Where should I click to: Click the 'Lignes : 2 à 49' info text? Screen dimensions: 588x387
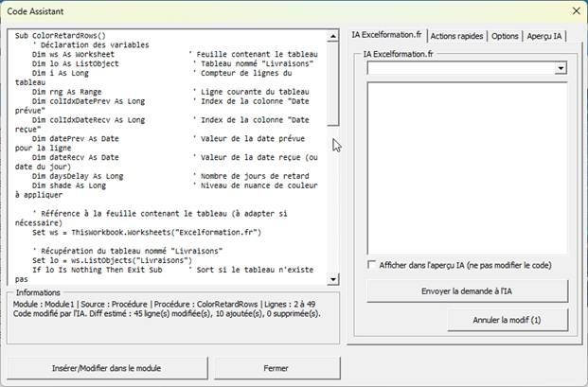tap(290, 304)
